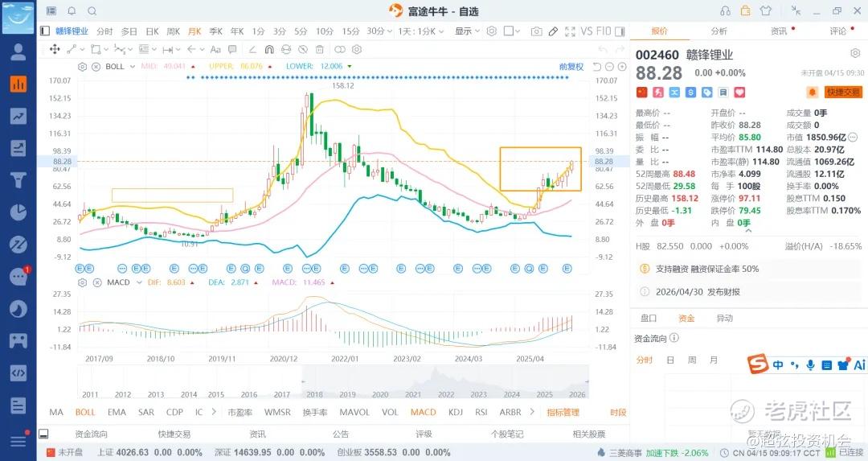868x461 pixels.
Task: Click the 前复权 adjustment link
Action: pyautogui.click(x=571, y=67)
